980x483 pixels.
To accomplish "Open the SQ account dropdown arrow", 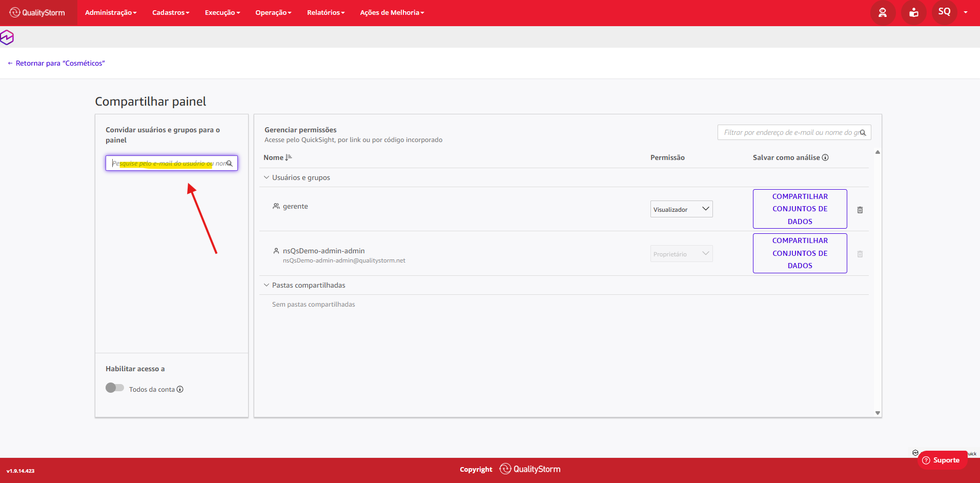I will click(966, 12).
